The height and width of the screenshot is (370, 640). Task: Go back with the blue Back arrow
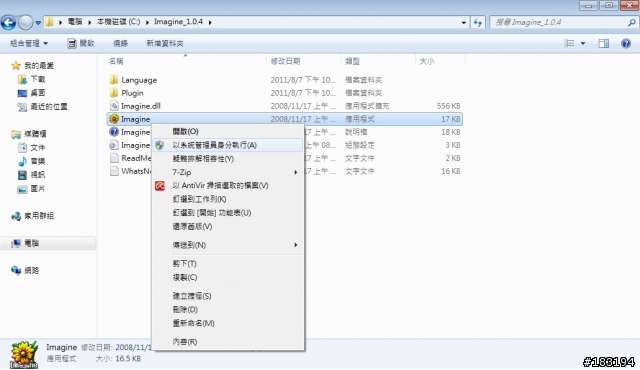click(8, 22)
